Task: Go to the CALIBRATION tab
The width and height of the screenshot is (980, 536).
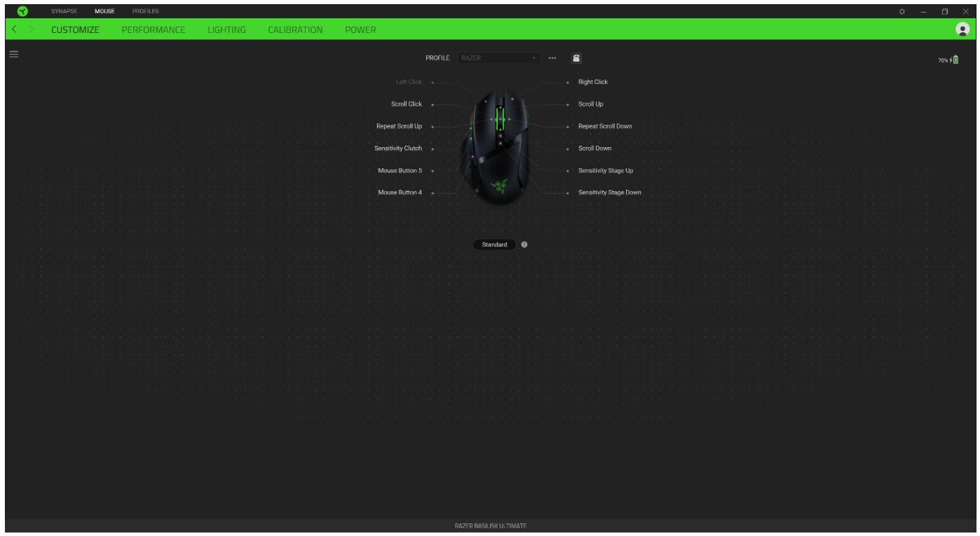Action: (x=295, y=30)
